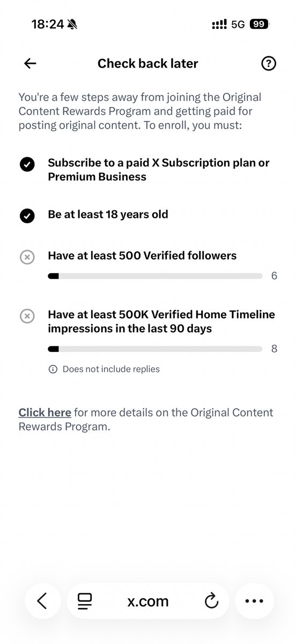Tap the 5G signal indicator
This screenshot has width=296, height=644.
[238, 24]
